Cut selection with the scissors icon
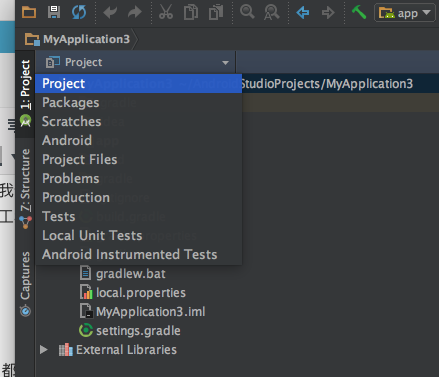 [166, 12]
